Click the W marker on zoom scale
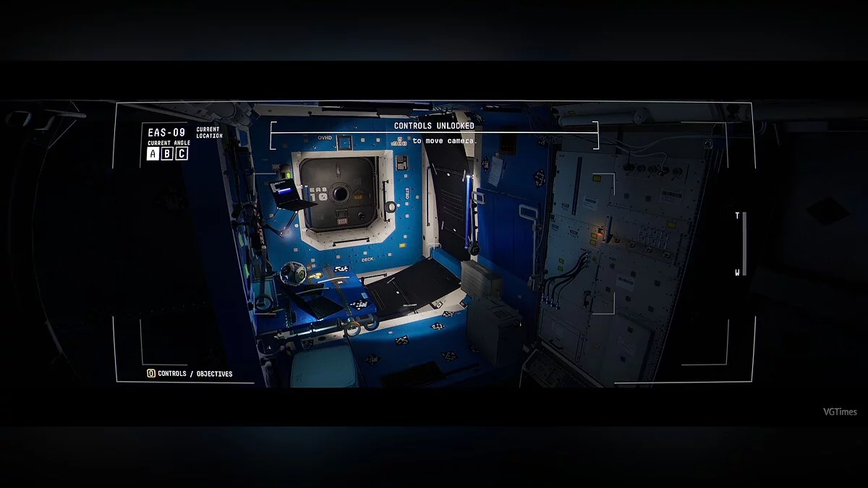This screenshot has height=488, width=868. pos(737,273)
